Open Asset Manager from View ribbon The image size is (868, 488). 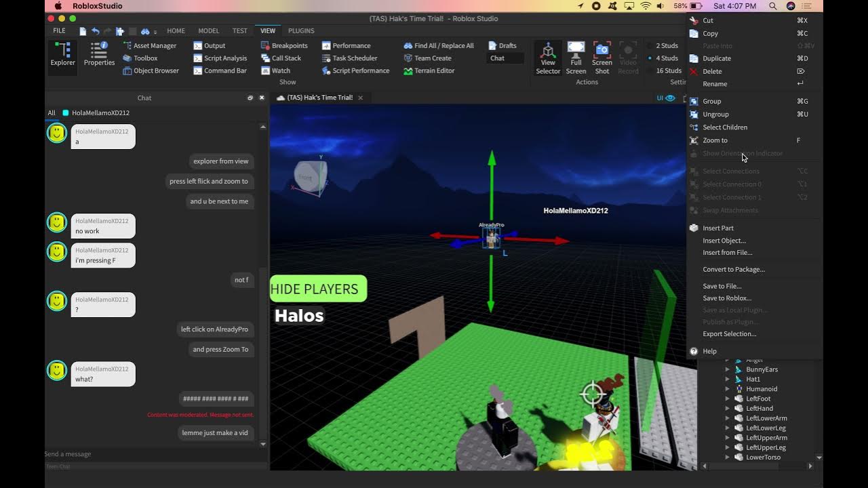[150, 45]
